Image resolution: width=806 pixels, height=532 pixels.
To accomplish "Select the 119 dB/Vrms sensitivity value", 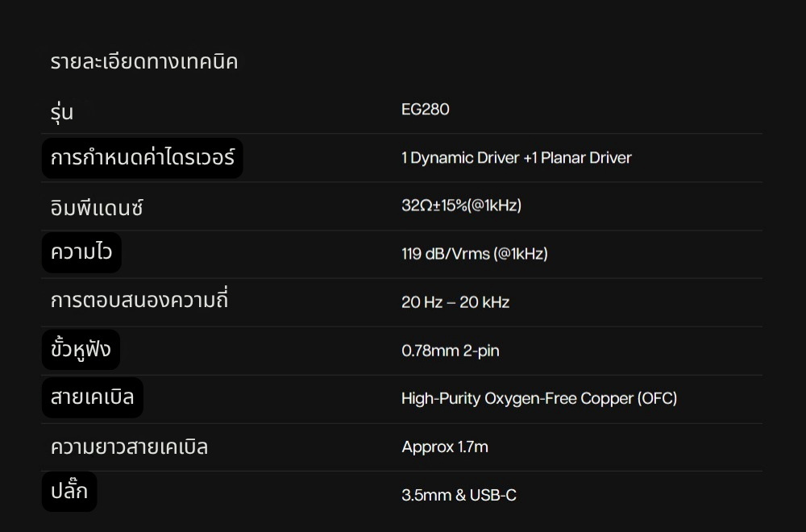I will tap(474, 254).
